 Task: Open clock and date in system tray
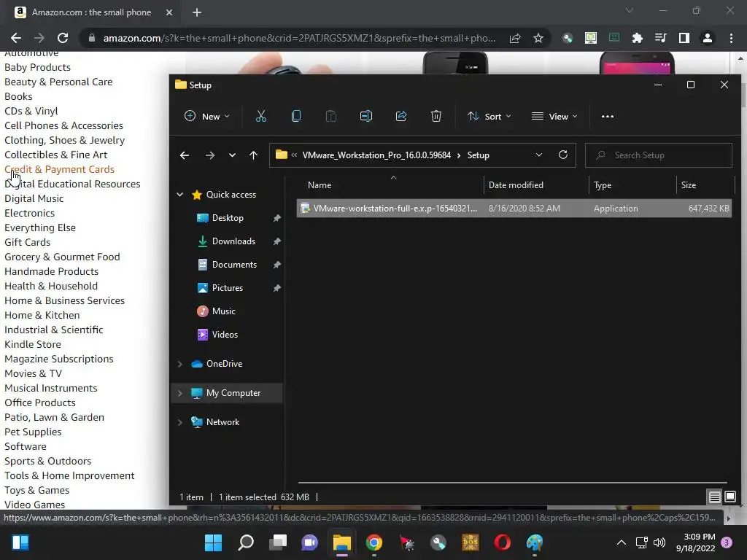pos(695,542)
